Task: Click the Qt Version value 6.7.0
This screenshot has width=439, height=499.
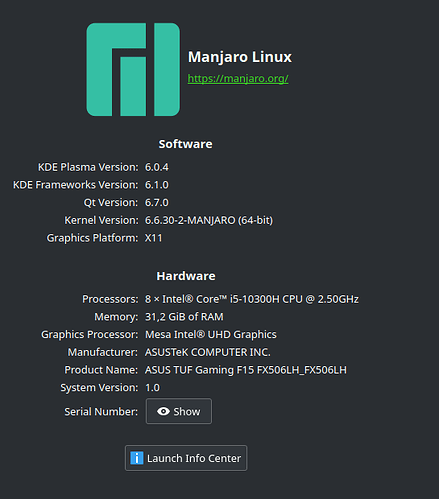Action: pyautogui.click(x=157, y=202)
